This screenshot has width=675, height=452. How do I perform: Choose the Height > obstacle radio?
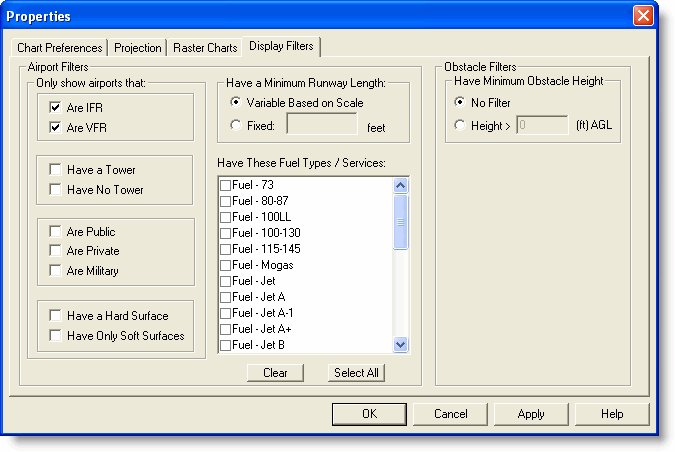tap(460, 125)
